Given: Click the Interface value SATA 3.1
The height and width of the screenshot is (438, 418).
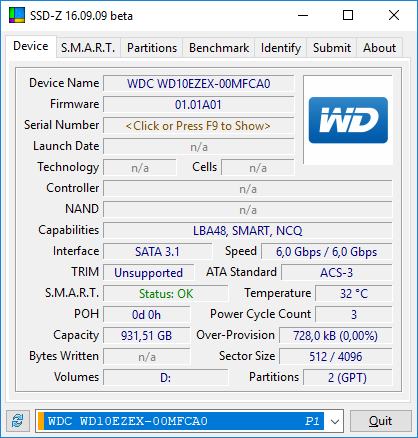Looking at the screenshot, I should click(x=157, y=252).
